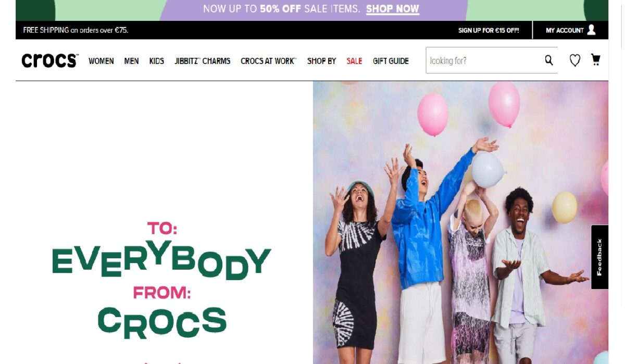Open the Kids menu
This screenshot has width=625, height=364.
tap(157, 61)
